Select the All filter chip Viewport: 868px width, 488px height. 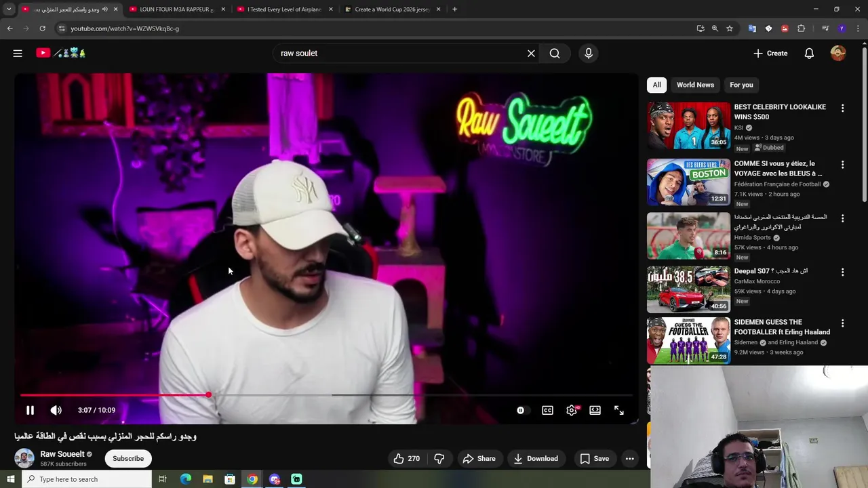656,85
